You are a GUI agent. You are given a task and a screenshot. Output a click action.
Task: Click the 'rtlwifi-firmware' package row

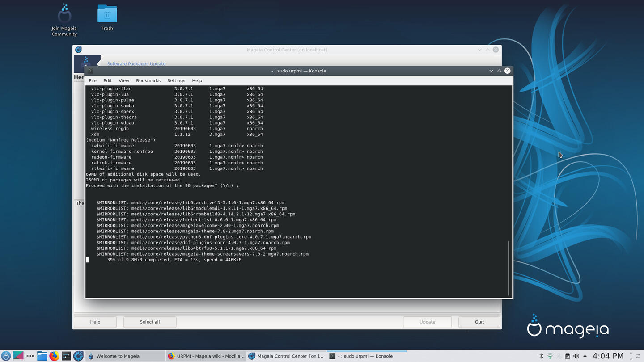[177, 168]
